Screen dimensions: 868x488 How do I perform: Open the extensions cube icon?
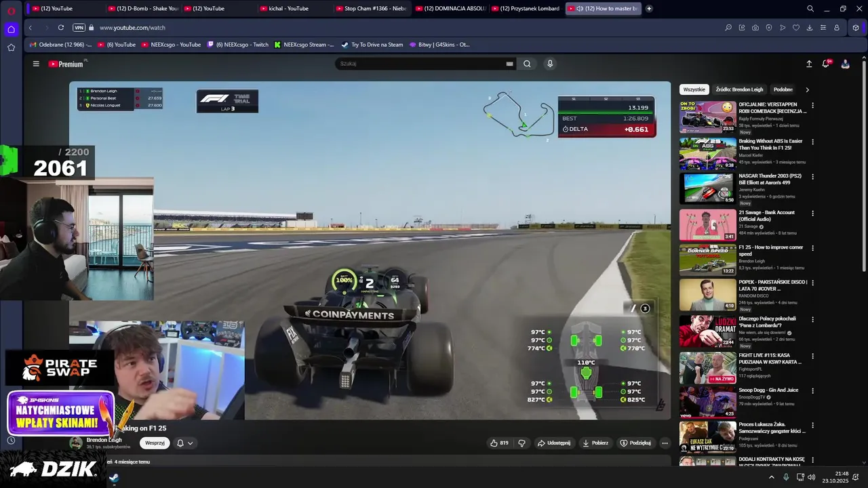tap(856, 28)
